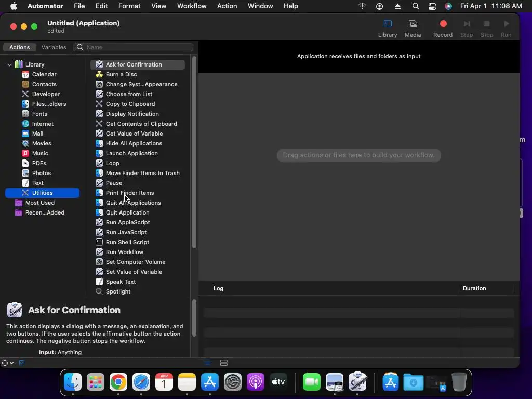Show the variables pane button
Screen dimensions: 532x399
pyautogui.click(x=224, y=363)
